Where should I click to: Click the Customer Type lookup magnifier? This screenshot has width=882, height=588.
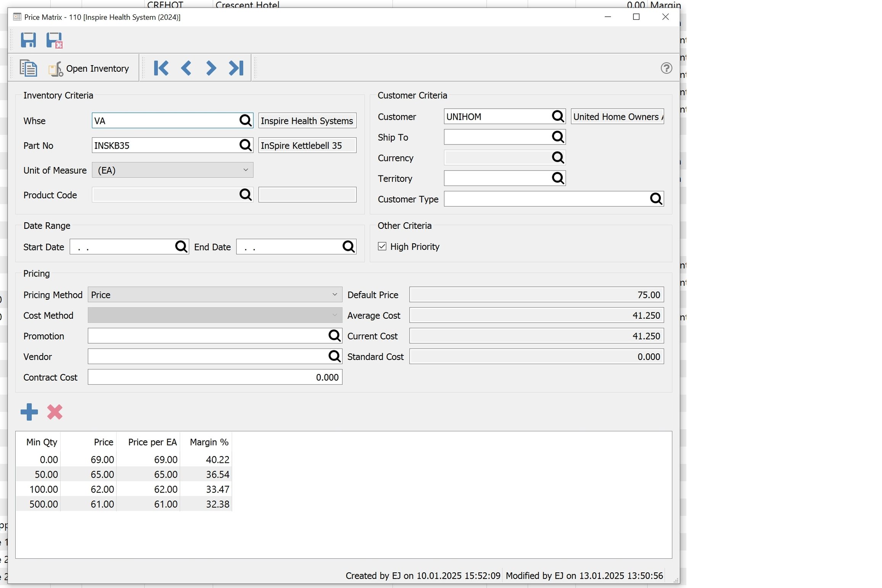coord(656,199)
